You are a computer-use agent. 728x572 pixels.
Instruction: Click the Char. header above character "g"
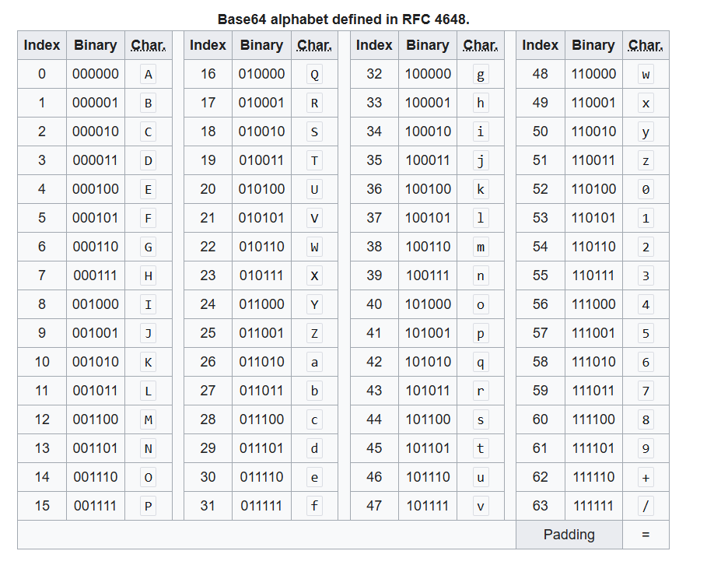click(480, 45)
